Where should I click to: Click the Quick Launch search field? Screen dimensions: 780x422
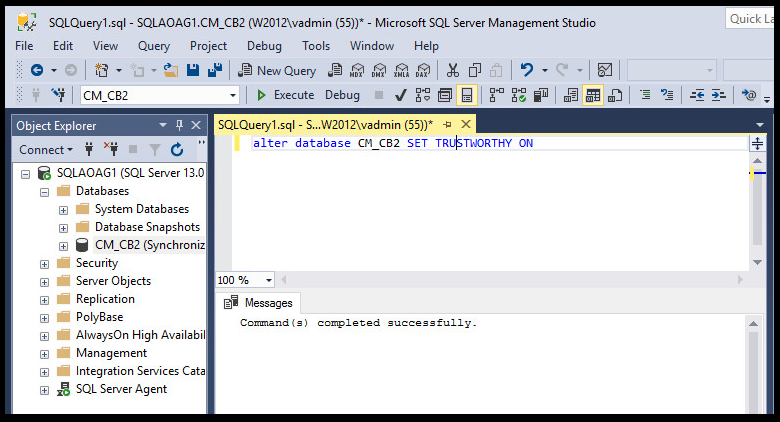(x=752, y=19)
